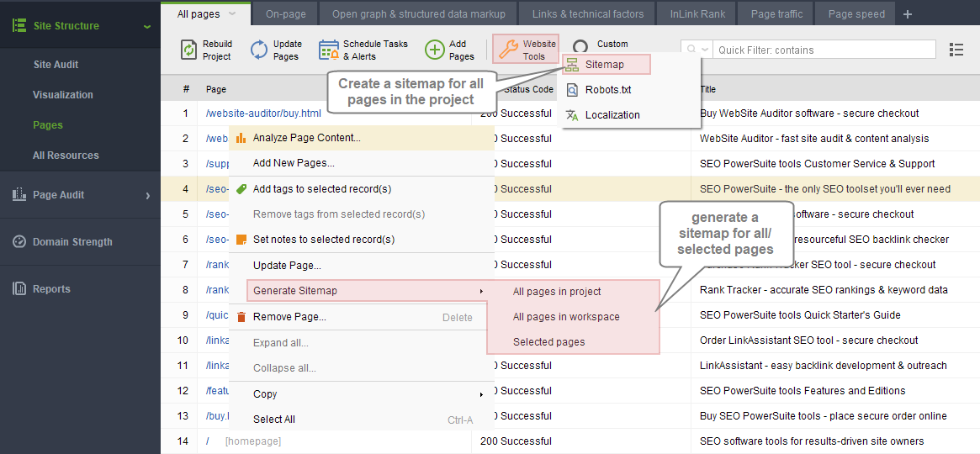Collapse the Site Structure section chevron
980x454 pixels.
(x=147, y=26)
